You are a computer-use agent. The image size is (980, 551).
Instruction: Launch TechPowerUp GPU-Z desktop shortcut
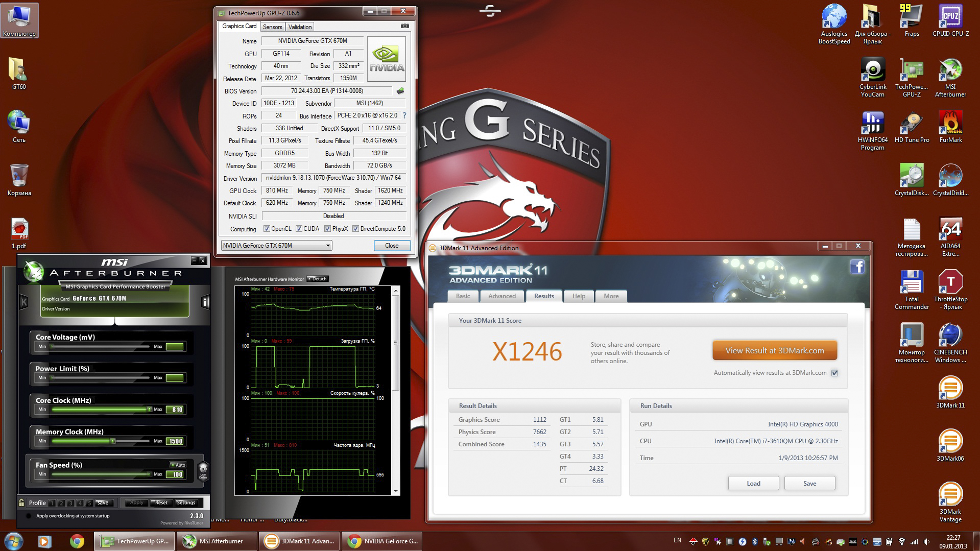tap(912, 77)
